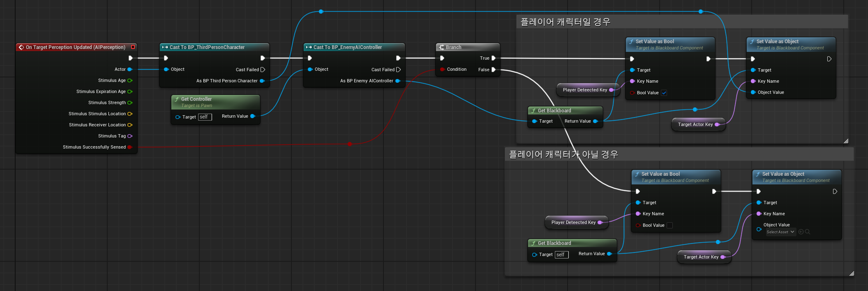Select the Stimulus Stimulus Location pin
Image resolution: width=868 pixels, height=291 pixels.
coord(130,114)
